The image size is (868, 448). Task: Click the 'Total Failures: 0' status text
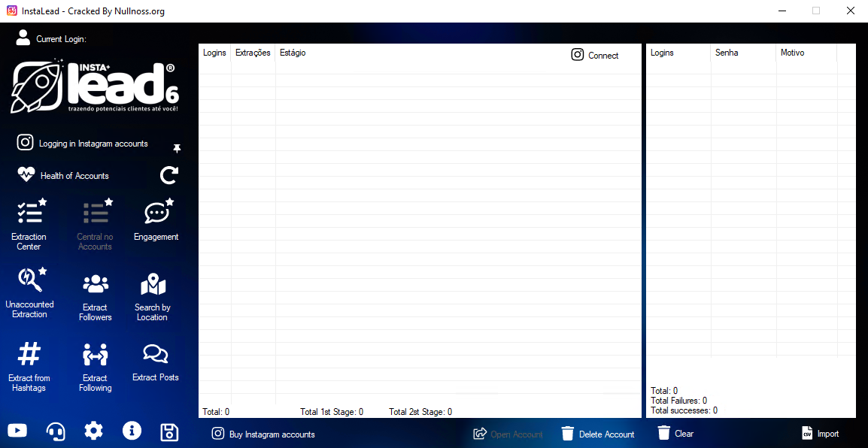(678, 401)
